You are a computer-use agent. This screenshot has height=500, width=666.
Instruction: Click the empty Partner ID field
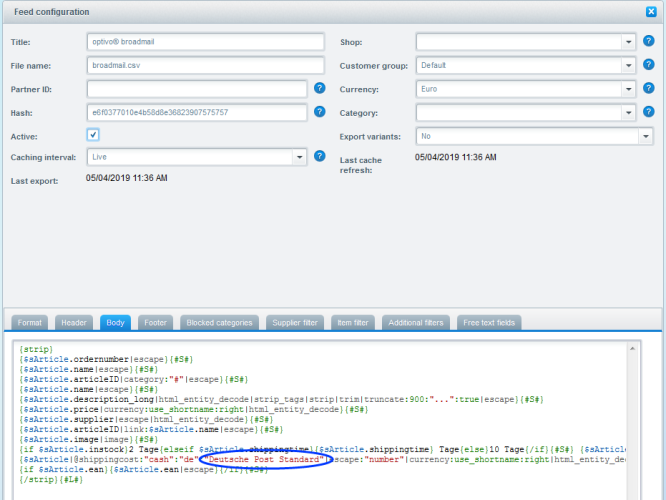197,89
